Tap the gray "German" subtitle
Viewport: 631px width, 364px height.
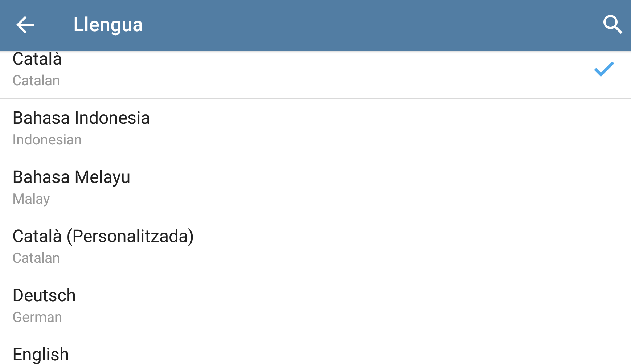[37, 317]
